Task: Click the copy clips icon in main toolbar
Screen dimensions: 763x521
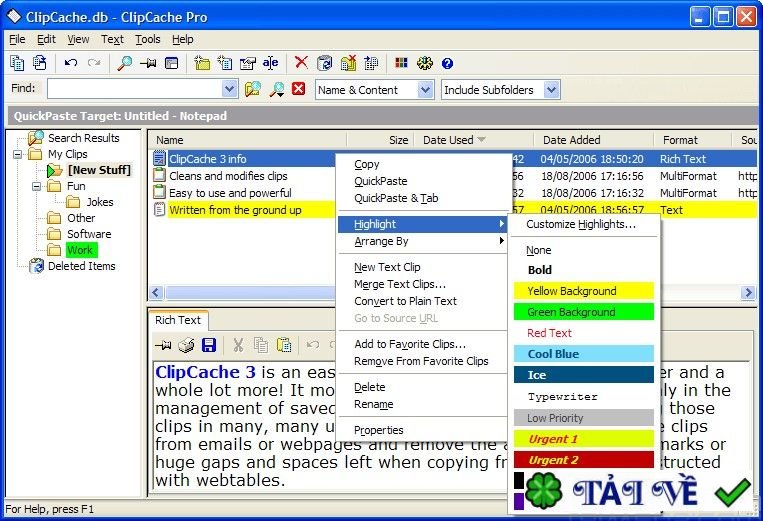Action: pyautogui.click(x=17, y=63)
